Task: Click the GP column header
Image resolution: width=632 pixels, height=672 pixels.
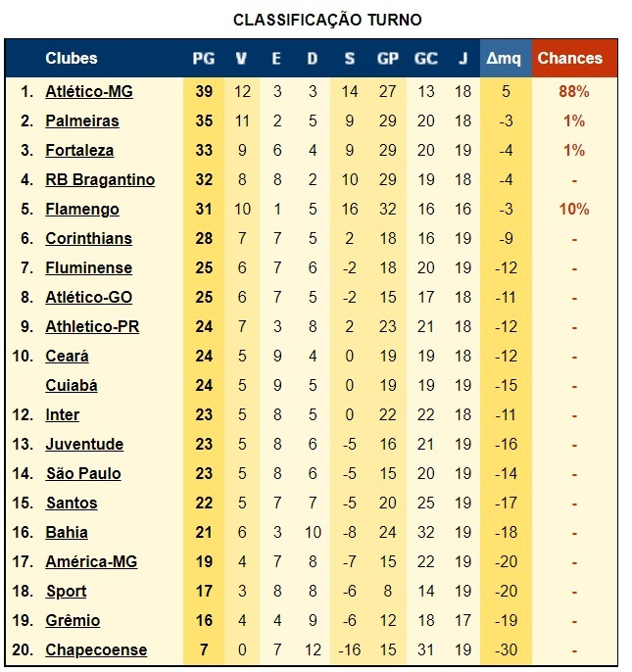Action: 388,59
